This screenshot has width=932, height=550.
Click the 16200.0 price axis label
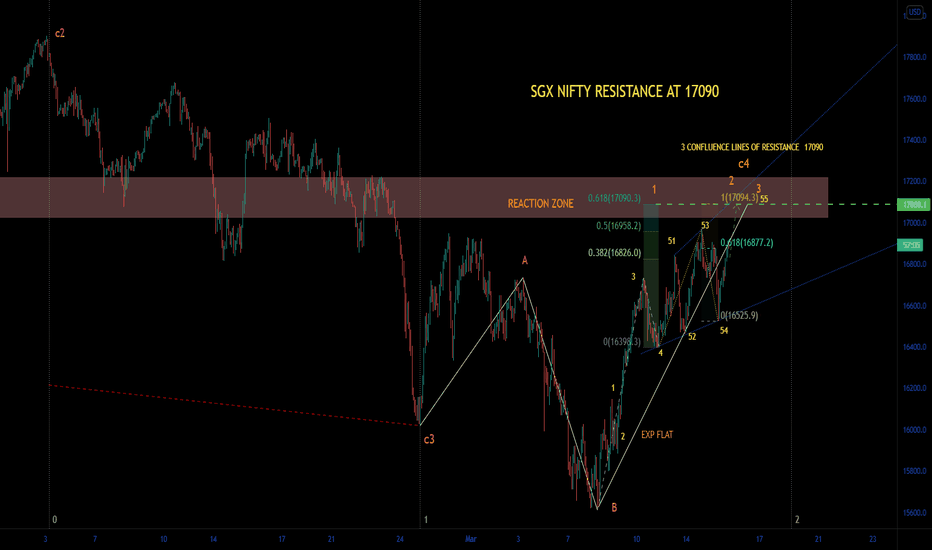click(914, 388)
